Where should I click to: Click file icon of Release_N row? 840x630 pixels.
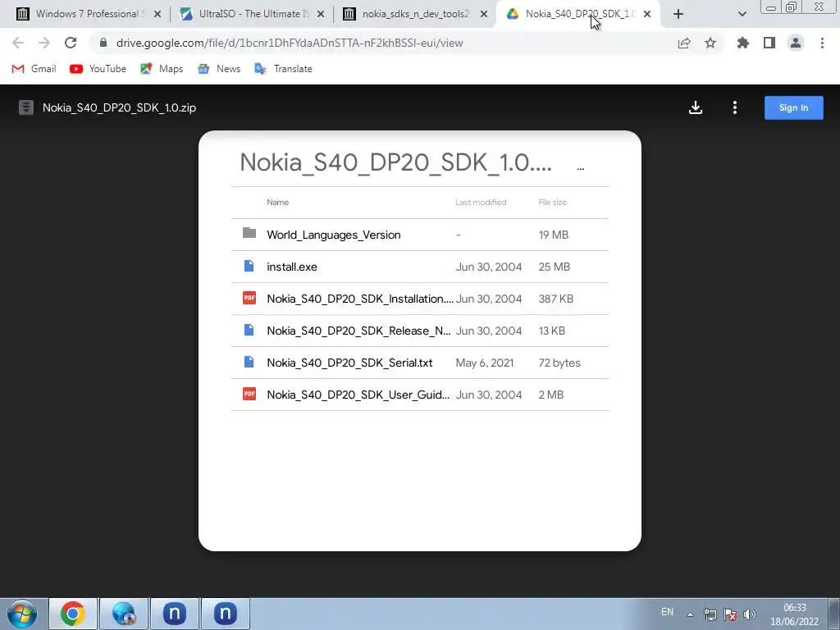click(249, 330)
